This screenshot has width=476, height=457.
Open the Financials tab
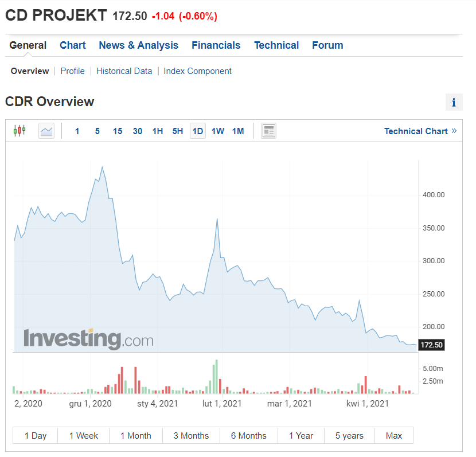coord(216,45)
